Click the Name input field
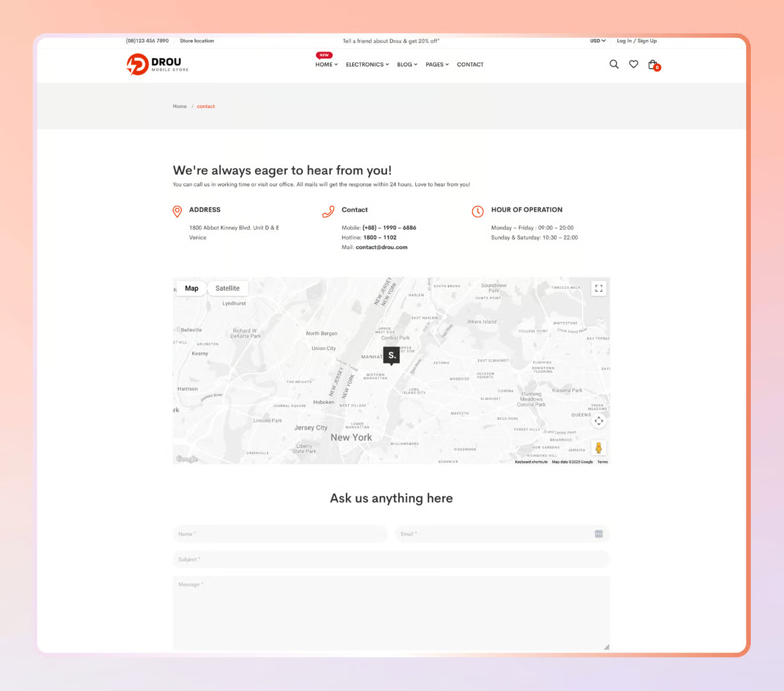The image size is (784, 691). click(279, 534)
